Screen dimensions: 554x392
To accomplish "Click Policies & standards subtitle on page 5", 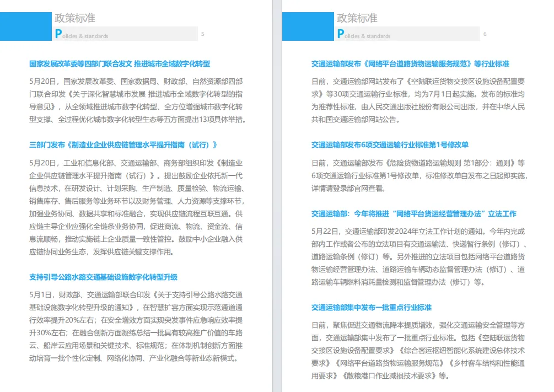I will tap(82, 34).
